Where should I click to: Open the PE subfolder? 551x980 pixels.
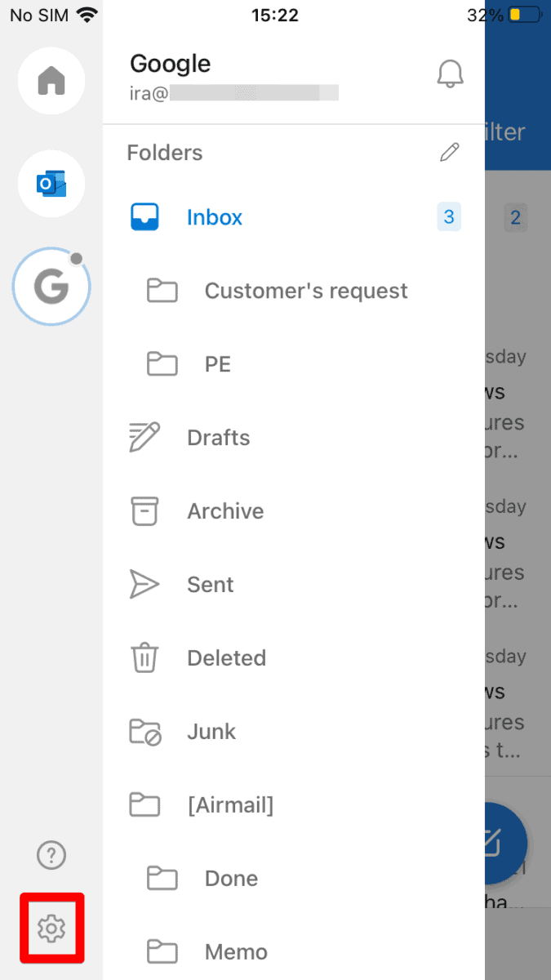217,364
